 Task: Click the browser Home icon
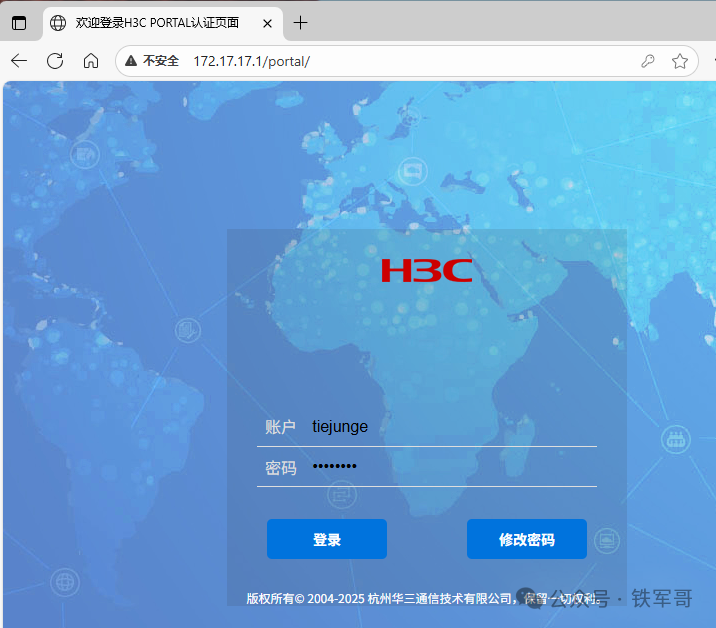coord(91,61)
